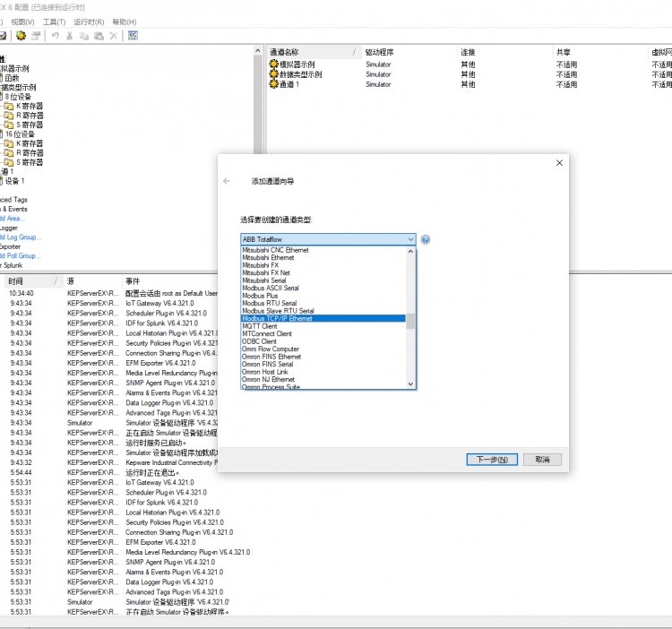Image resolution: width=672 pixels, height=629 pixels.
Task: Click the Add Log Group... link
Action: [21, 237]
